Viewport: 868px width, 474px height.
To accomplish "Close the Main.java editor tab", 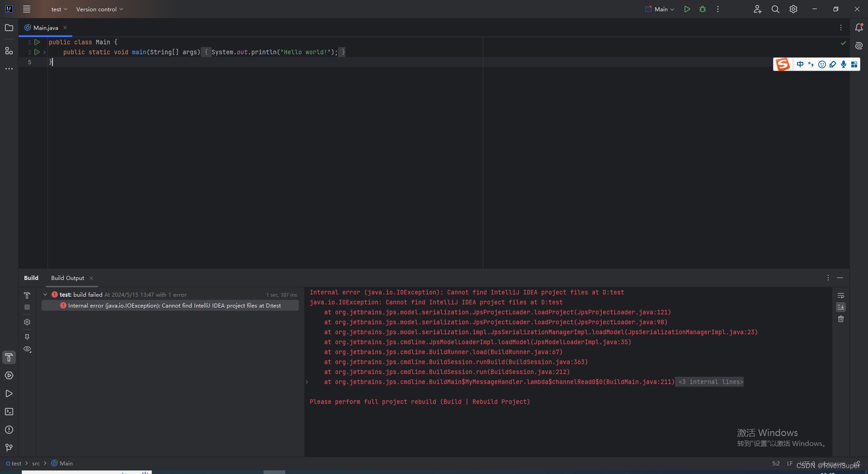I will 65,28.
